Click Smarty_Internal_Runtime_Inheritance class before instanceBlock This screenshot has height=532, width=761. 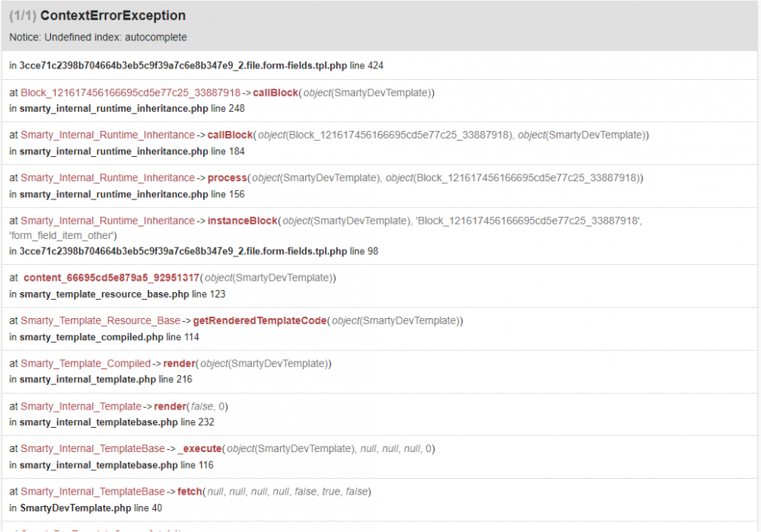pos(108,221)
